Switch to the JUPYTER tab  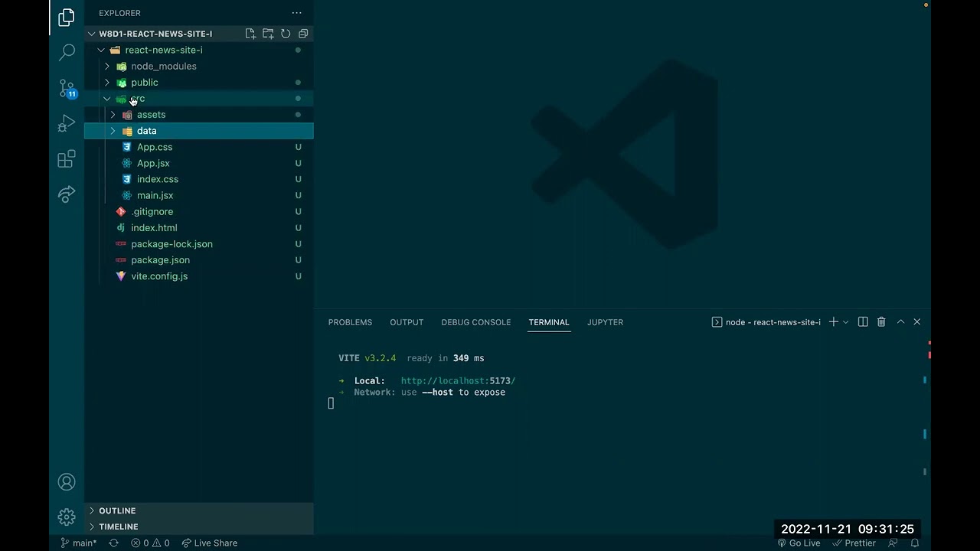tap(605, 322)
